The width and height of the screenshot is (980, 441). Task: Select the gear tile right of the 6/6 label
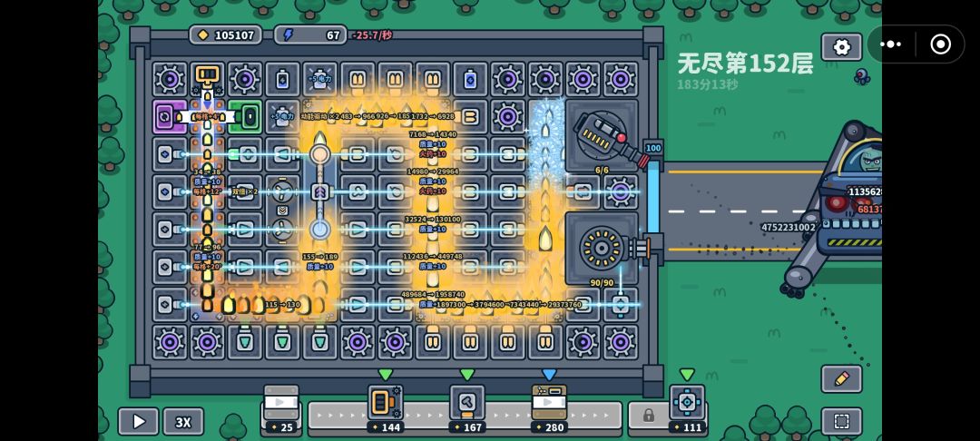(x=621, y=191)
